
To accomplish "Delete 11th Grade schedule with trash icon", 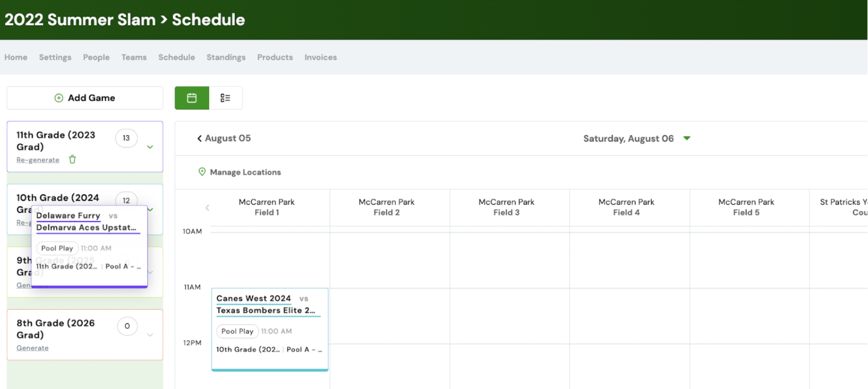I will (72, 159).
